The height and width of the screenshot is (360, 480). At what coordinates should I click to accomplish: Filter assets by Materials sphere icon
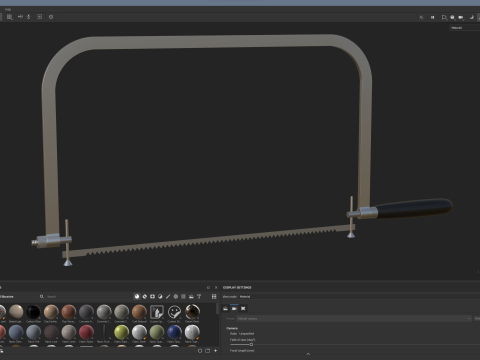137,296
